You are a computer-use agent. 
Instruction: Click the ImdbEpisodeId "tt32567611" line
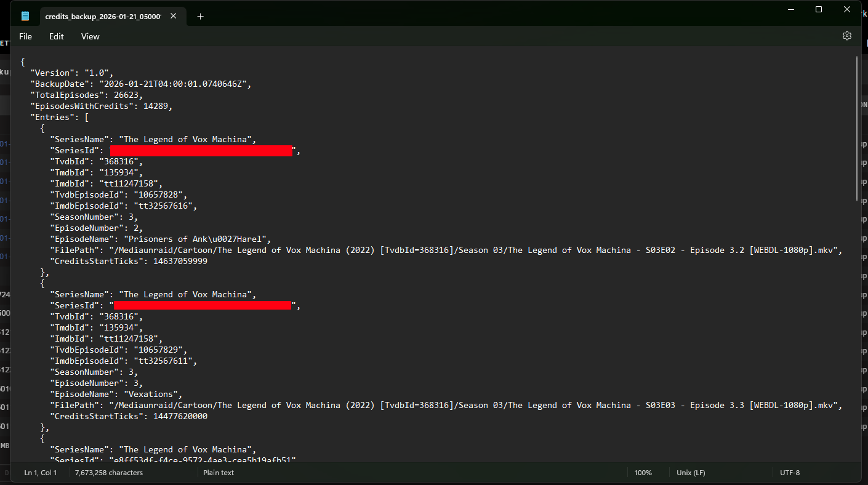pyautogui.click(x=123, y=361)
